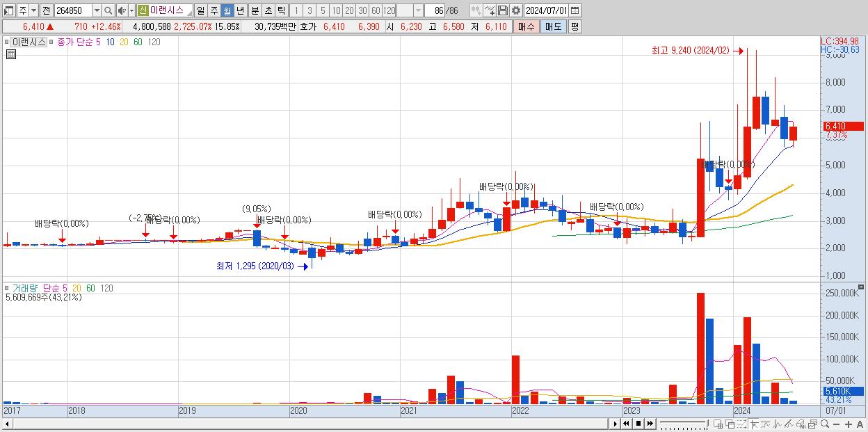Screen dimensions: 868x432
Task: Click the date field 2024/07/01
Action: coord(546,10)
